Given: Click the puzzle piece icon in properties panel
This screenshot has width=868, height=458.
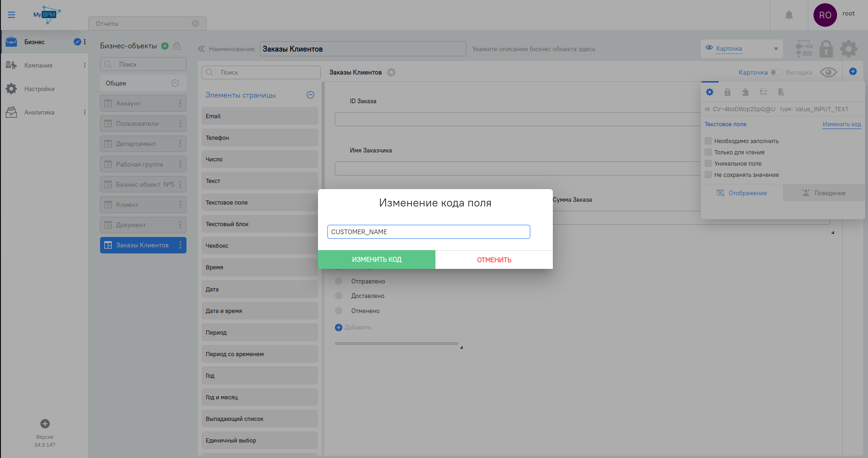Looking at the screenshot, I should tap(745, 92).
